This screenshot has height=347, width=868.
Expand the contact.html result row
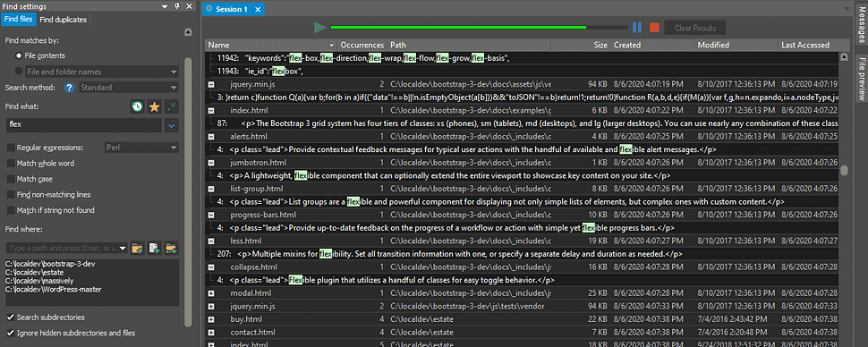[x=211, y=332]
